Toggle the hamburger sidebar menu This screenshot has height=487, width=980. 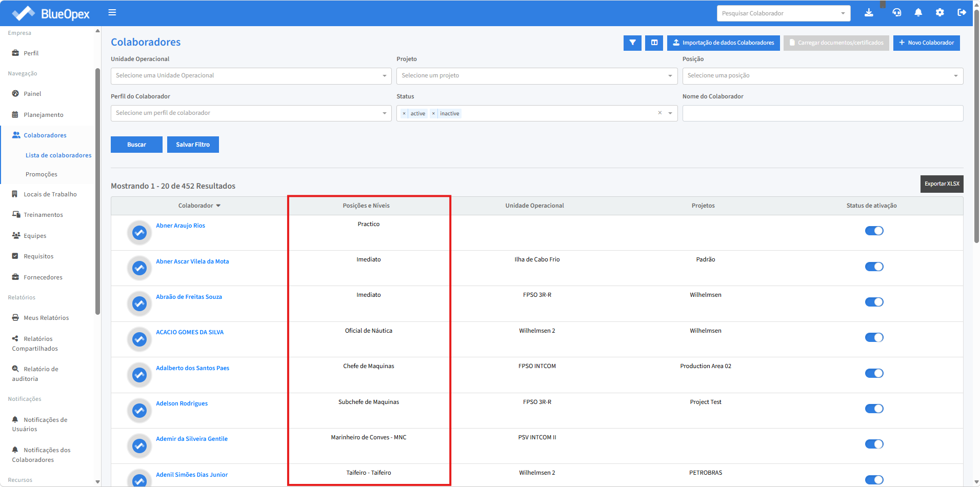click(112, 13)
